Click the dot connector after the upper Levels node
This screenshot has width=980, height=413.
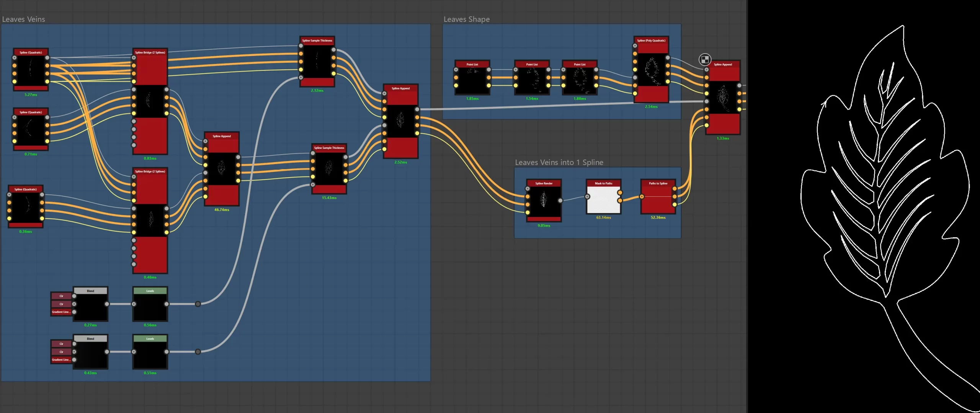198,304
